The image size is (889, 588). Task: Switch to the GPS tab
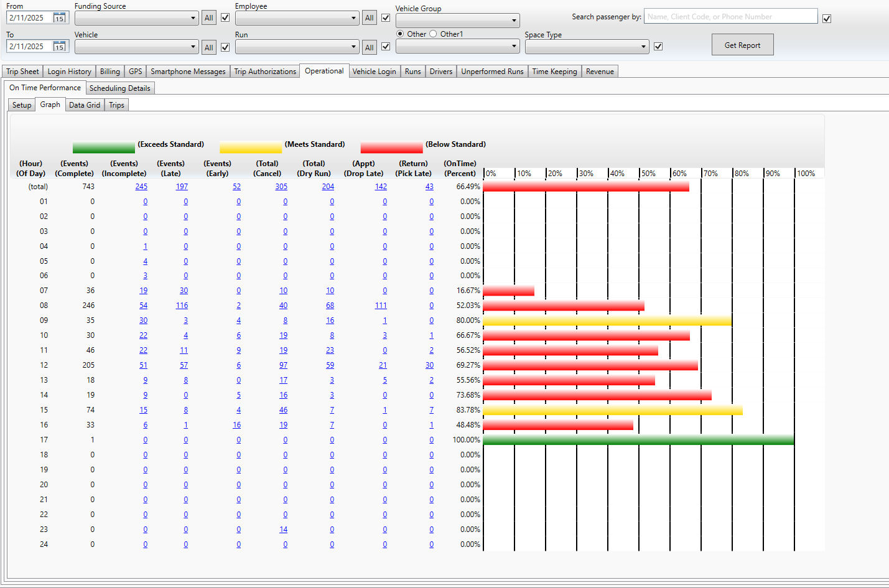point(135,71)
